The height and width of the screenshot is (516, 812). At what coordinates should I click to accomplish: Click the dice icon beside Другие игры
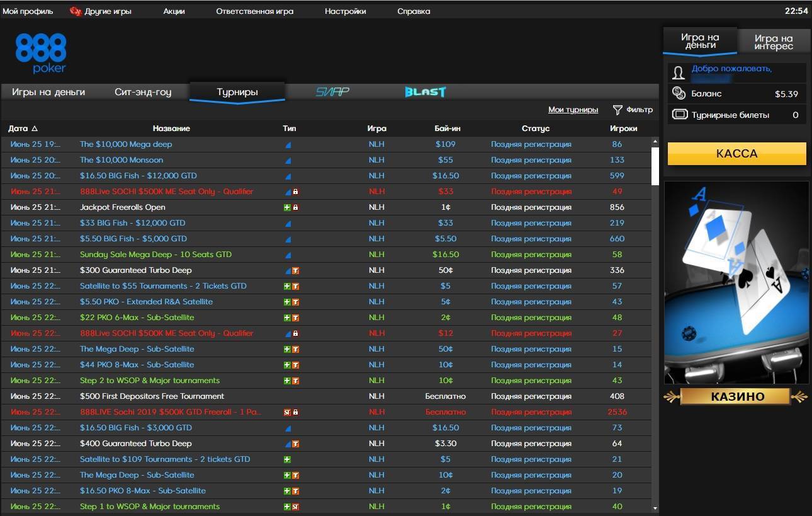click(x=76, y=11)
